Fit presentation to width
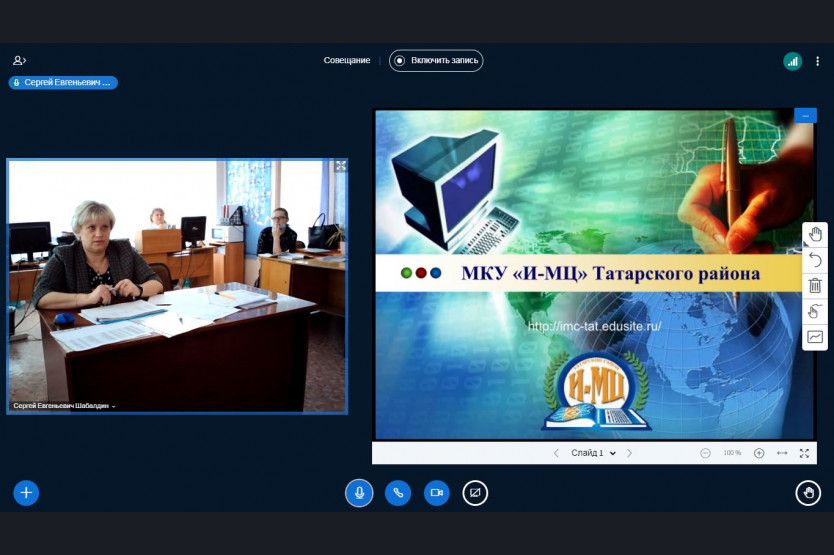 click(782, 453)
